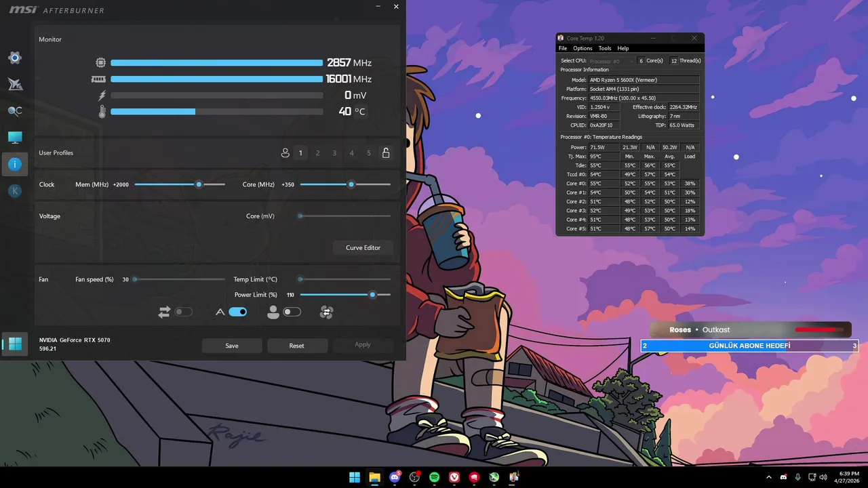This screenshot has width=868, height=488.
Task: Click the 2857 MHz core clock readout
Action: [349, 62]
